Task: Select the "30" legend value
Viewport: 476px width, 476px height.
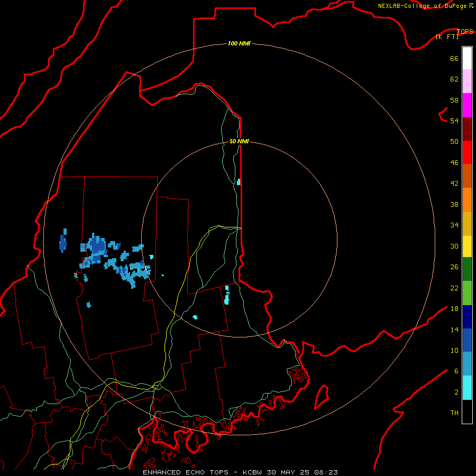Action: (x=454, y=246)
